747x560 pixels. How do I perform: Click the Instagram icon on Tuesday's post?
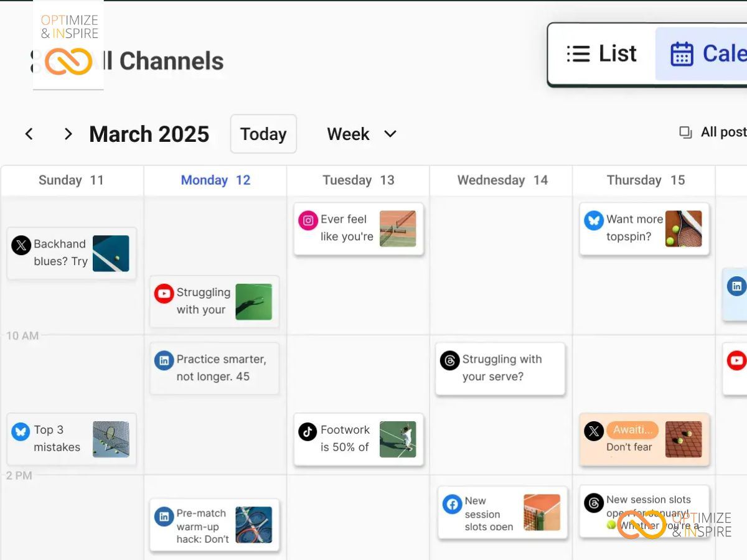click(x=308, y=220)
